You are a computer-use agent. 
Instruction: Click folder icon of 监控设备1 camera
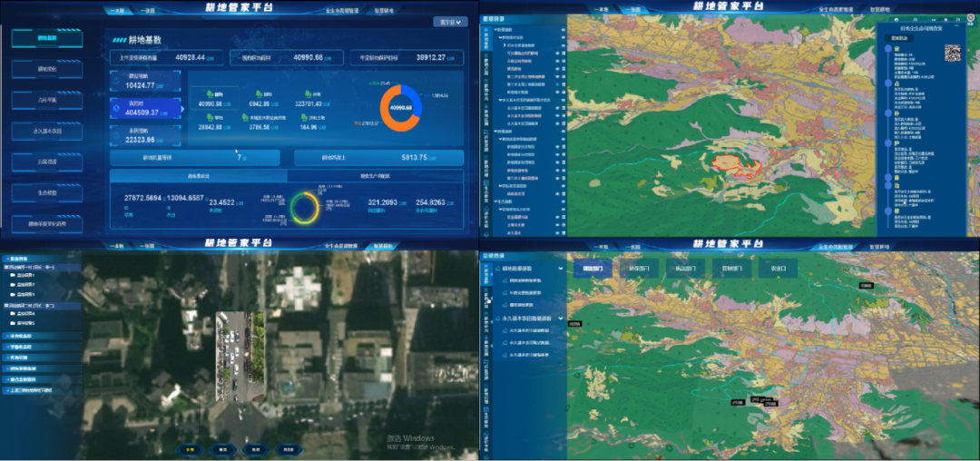pyautogui.click(x=13, y=275)
